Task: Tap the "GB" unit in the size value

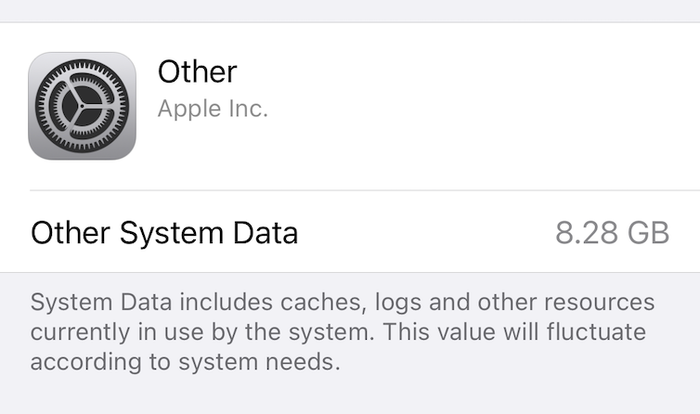Action: pos(648,233)
